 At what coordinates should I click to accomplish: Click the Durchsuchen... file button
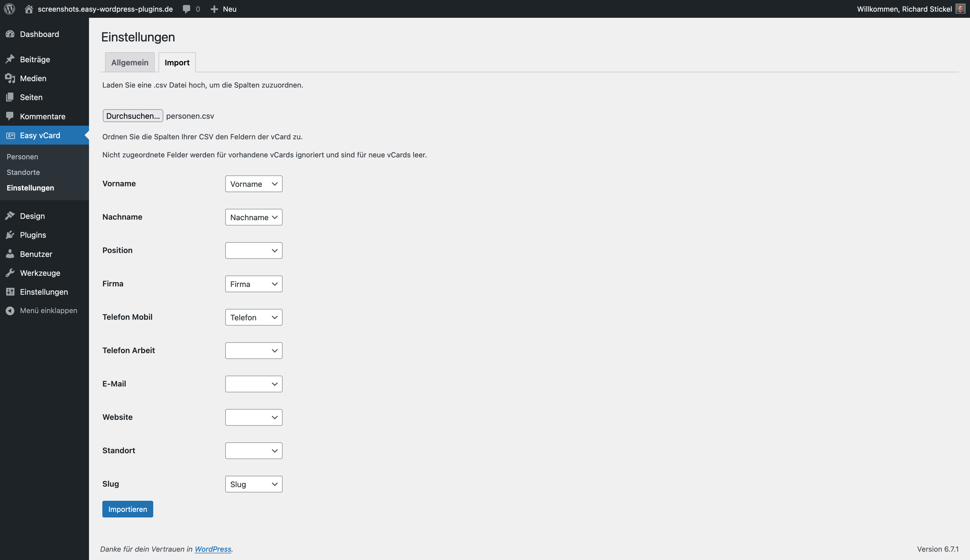(x=133, y=116)
